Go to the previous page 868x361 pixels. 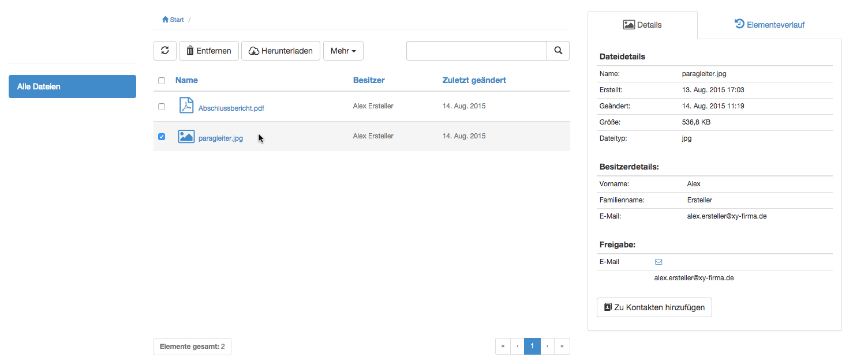[x=518, y=346]
